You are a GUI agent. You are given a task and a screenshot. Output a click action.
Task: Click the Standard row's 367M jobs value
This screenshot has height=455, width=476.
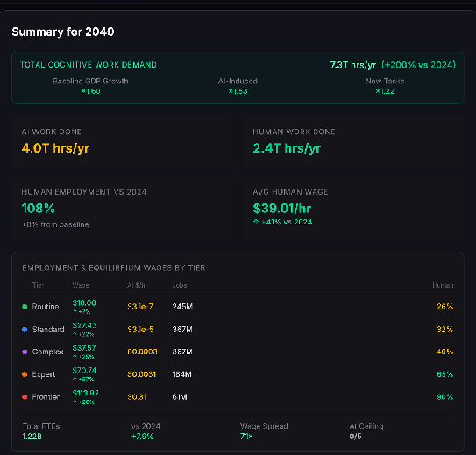[x=182, y=330]
